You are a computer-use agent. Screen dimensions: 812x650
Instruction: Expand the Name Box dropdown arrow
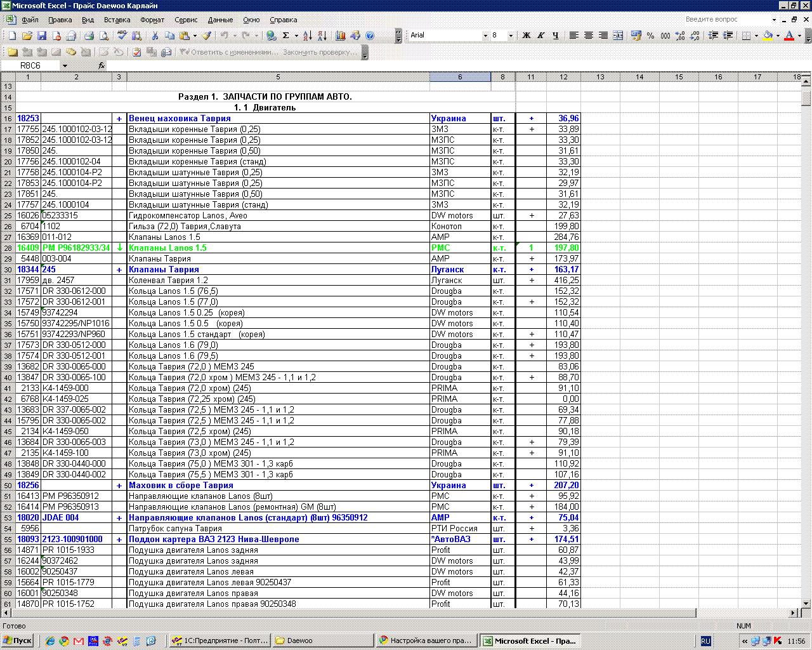(x=65, y=65)
